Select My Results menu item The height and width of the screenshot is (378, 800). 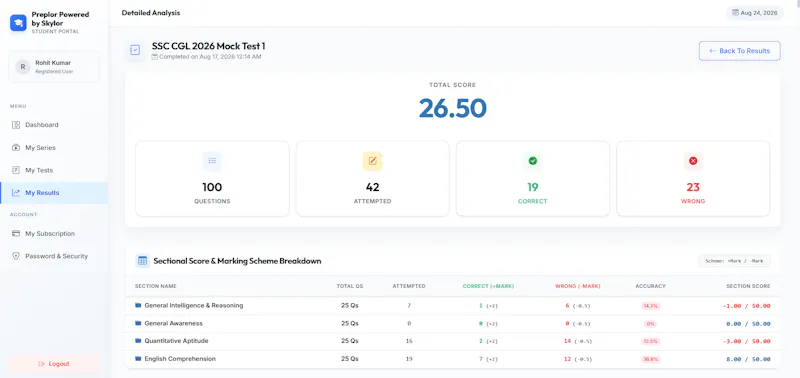pos(54,193)
